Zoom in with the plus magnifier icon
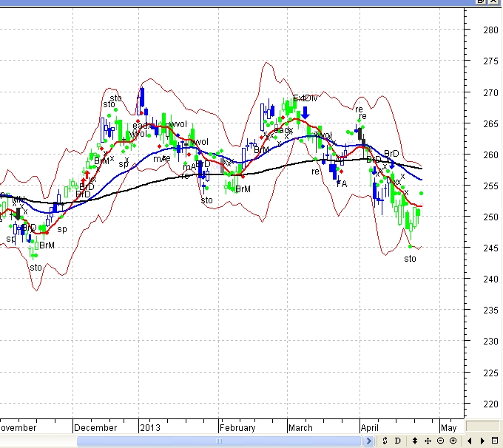The width and height of the screenshot is (503, 448). click(x=453, y=441)
